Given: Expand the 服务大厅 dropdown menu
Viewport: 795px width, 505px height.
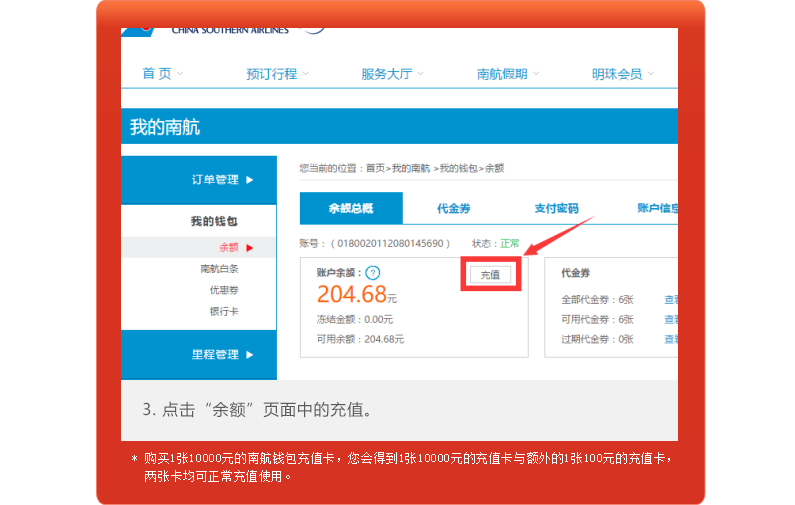Looking at the screenshot, I should pyautogui.click(x=392, y=74).
